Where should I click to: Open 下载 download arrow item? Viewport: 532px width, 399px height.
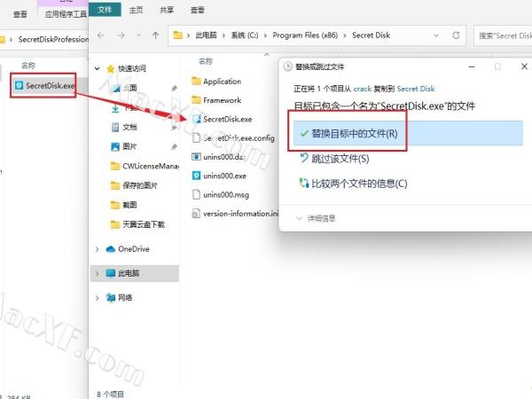click(x=115, y=108)
